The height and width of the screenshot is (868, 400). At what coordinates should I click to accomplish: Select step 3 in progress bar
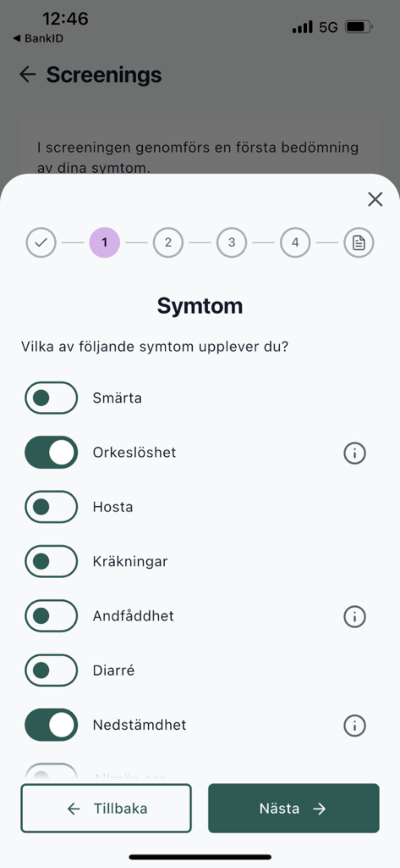click(232, 242)
